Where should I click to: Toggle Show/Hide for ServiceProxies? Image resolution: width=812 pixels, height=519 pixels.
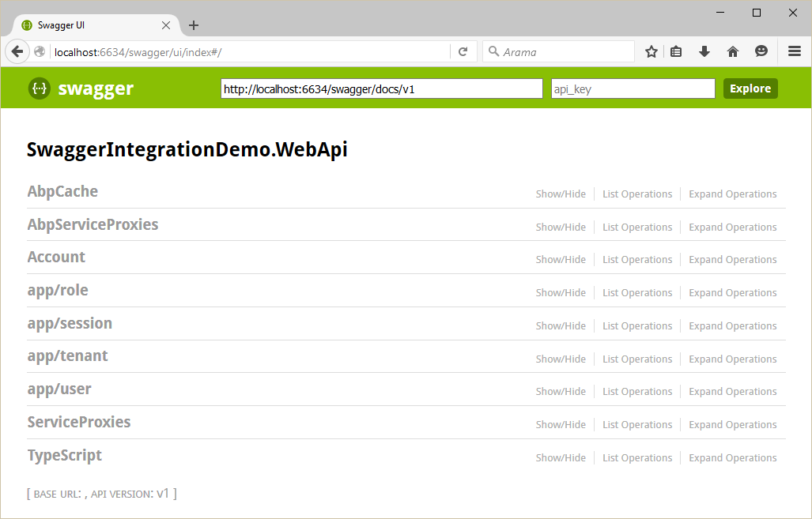tap(561, 425)
